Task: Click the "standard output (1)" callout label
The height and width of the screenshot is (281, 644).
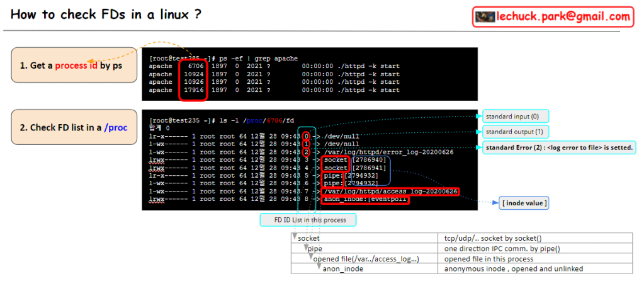Action: pyautogui.click(x=515, y=132)
